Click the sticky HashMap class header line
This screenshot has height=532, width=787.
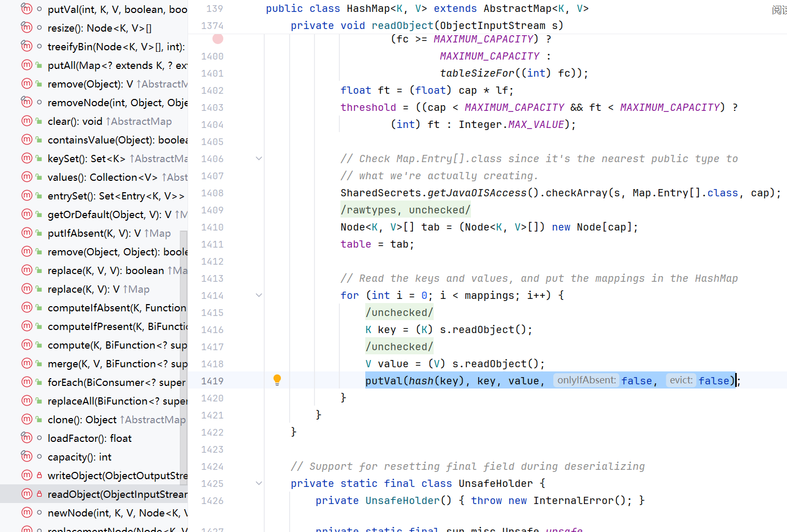click(427, 9)
